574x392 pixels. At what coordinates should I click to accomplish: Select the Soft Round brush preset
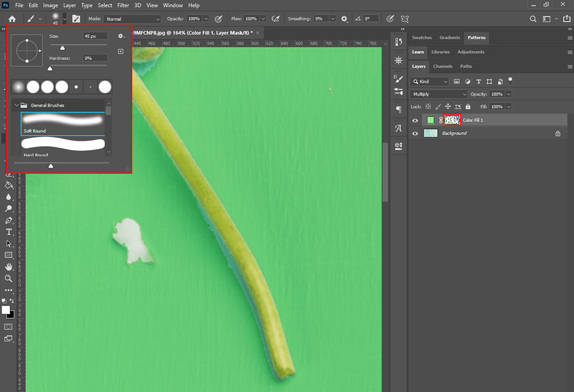[x=62, y=122]
